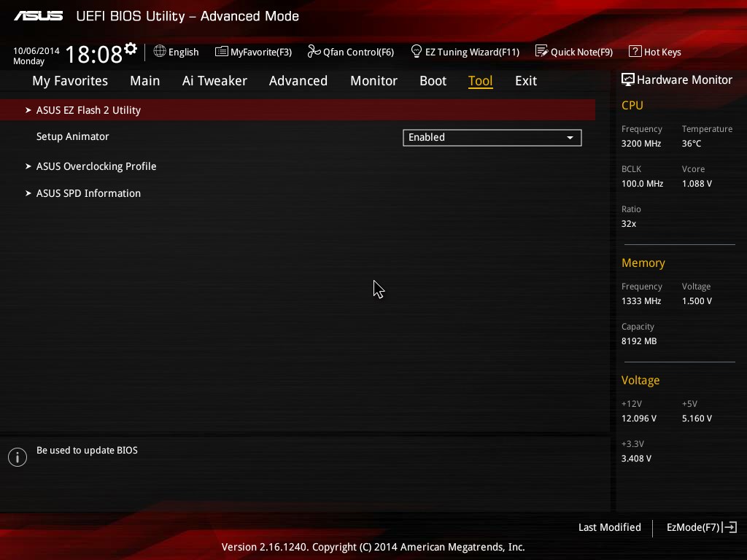
Task: Click the Hardware Monitor heading
Action: pyautogui.click(x=684, y=80)
